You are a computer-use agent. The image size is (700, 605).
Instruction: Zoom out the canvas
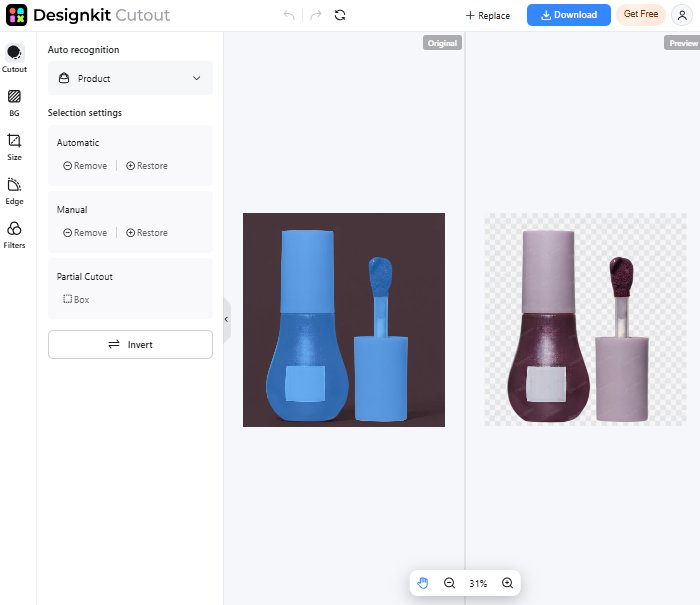[x=449, y=583]
